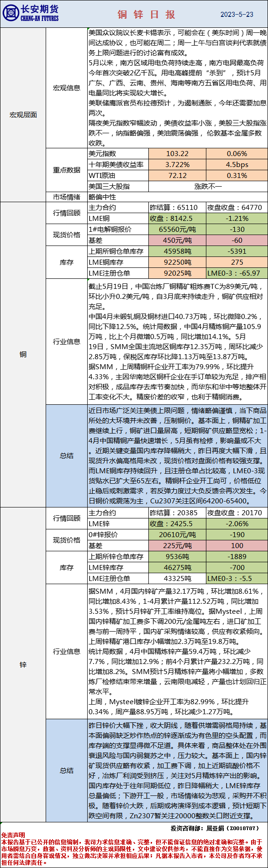Select the 宏观层面 section cell
Viewport: 268px width, 868px height.
[x=23, y=115]
